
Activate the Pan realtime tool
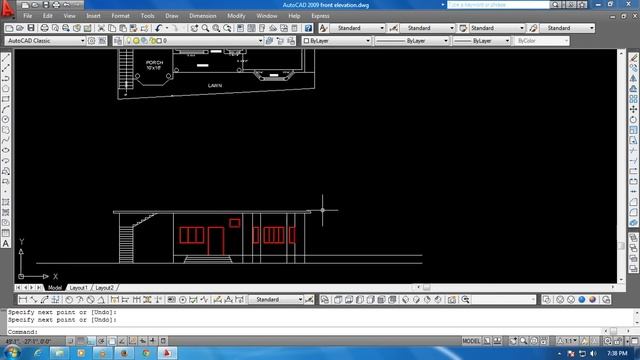pyautogui.click(x=194, y=28)
